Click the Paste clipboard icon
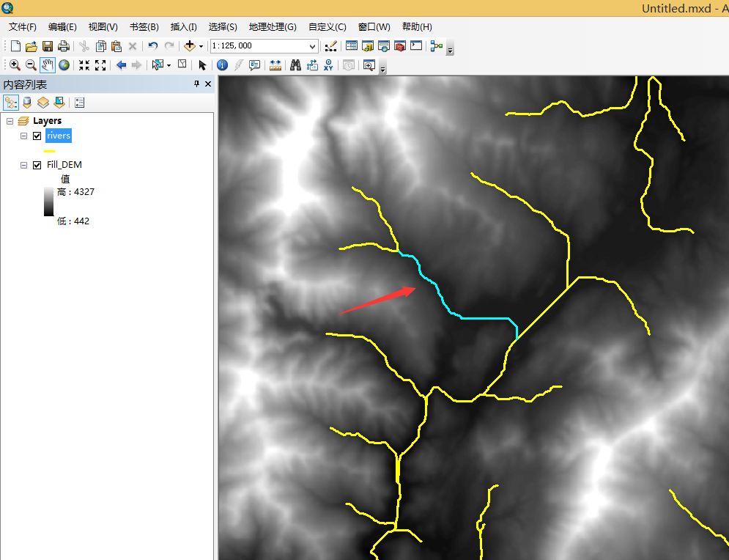 tap(116, 46)
